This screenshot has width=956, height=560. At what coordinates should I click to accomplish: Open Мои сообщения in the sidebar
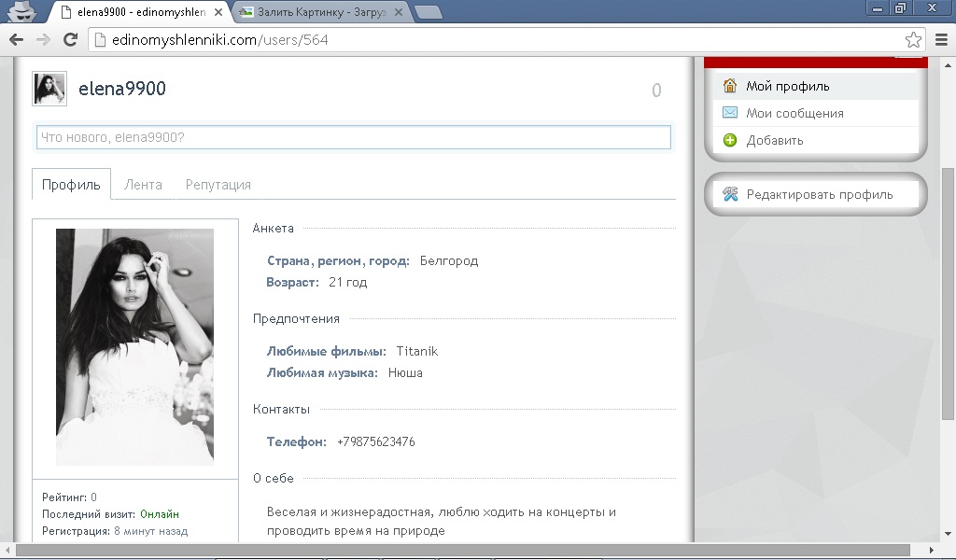point(816,113)
